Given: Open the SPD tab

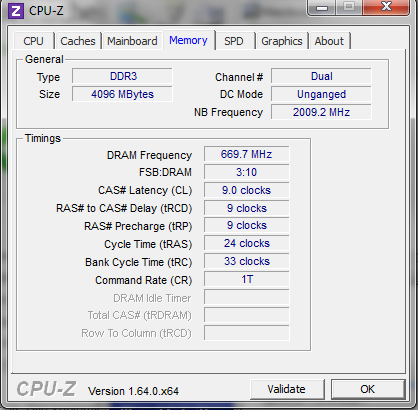Looking at the screenshot, I should 234,41.
